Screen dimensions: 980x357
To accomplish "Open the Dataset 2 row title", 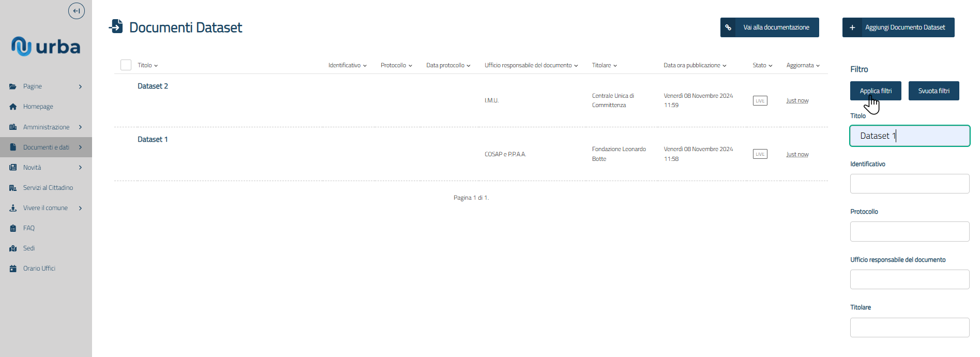I will (x=153, y=86).
